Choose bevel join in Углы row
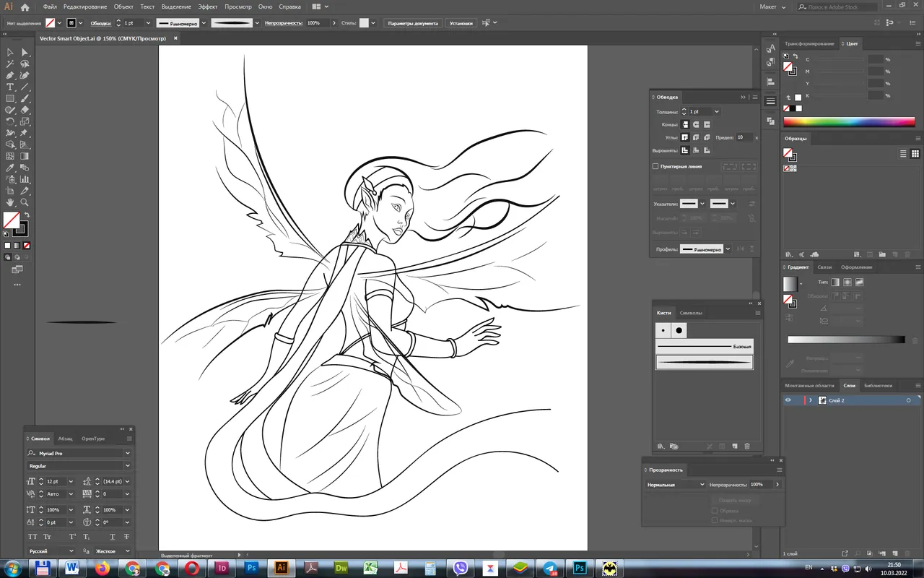The width and height of the screenshot is (924, 578). pyautogui.click(x=707, y=137)
